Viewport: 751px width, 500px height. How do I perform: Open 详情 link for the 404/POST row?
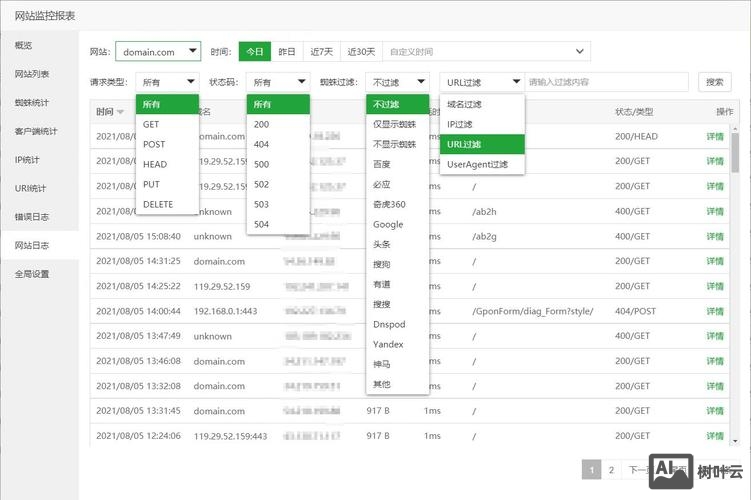tap(715, 311)
